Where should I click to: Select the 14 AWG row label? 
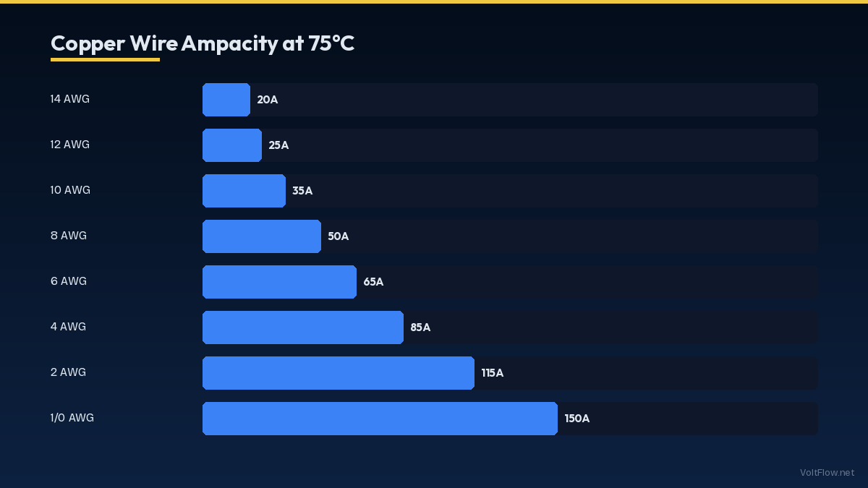tap(70, 99)
